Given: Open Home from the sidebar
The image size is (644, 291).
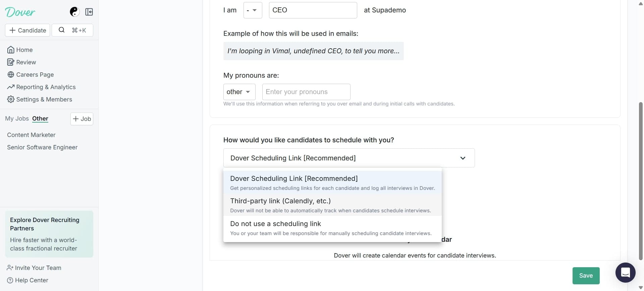Looking at the screenshot, I should [24, 50].
